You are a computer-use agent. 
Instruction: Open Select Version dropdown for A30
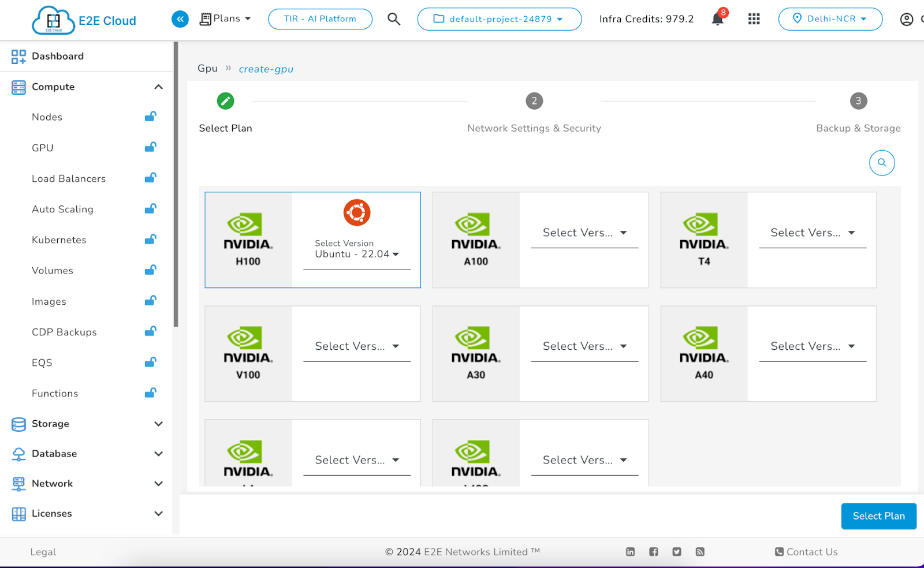point(584,346)
